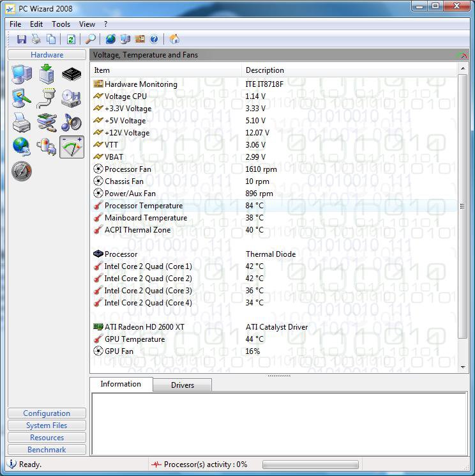Open the System Files category
Screen dimensions: 475x476
(47, 426)
